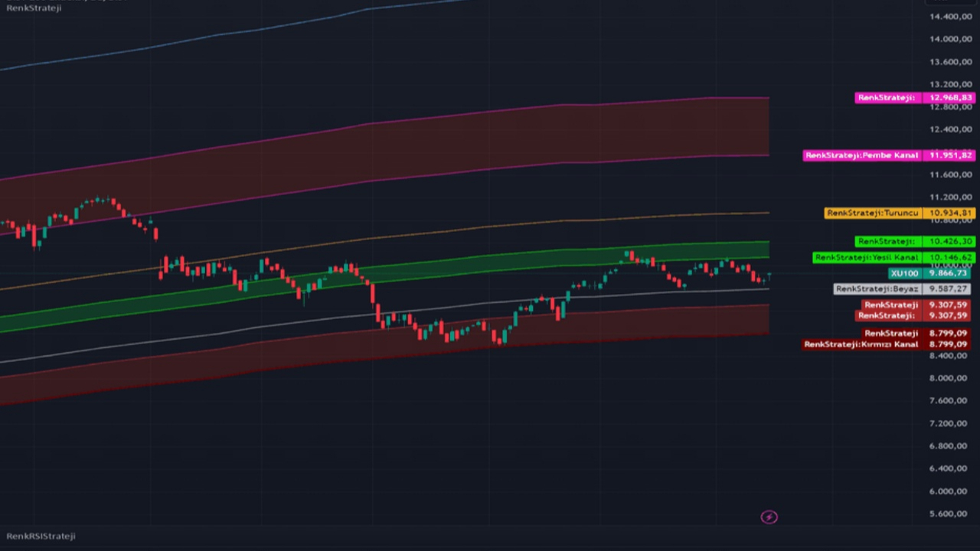Click price scale value 14.400,00
Screen dimensions: 980x551
tap(949, 16)
